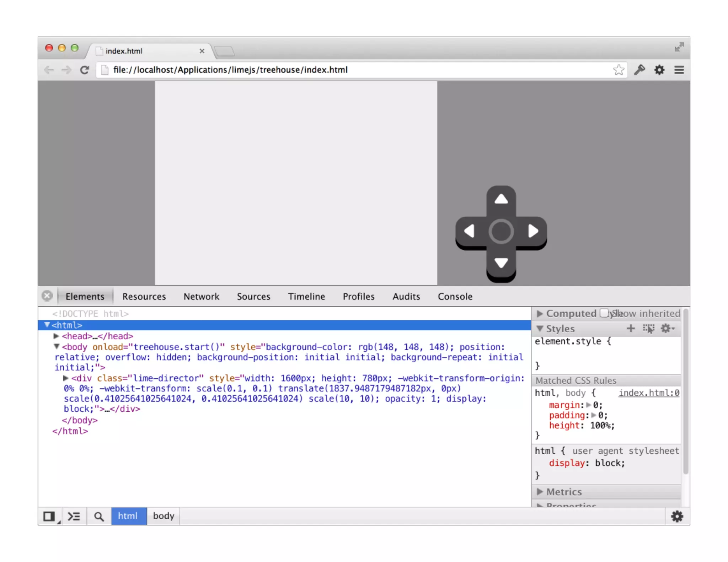Open the Console tab

tap(455, 296)
